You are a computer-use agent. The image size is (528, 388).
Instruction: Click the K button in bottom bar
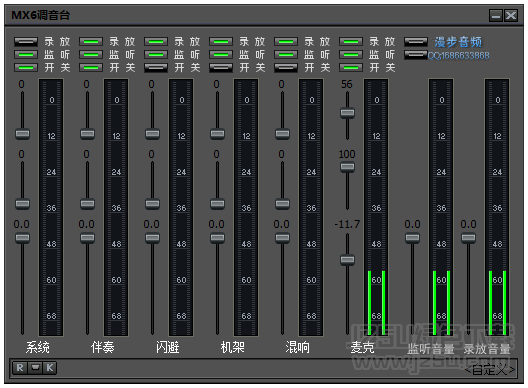50,367
